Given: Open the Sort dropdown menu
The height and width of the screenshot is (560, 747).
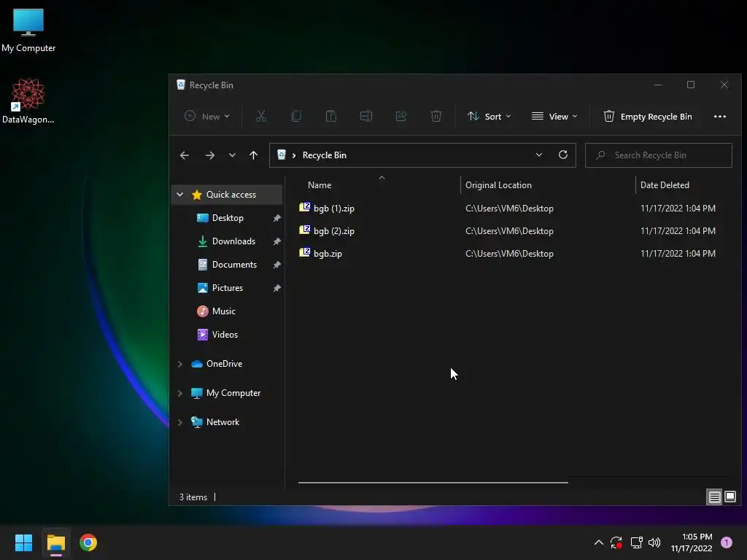Looking at the screenshot, I should (489, 116).
